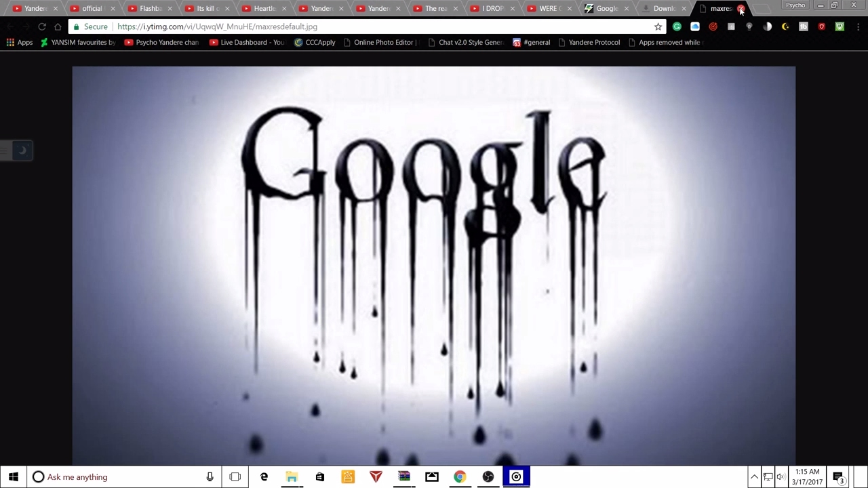Click the red shield extension icon
The height and width of the screenshot is (488, 868).
821,26
